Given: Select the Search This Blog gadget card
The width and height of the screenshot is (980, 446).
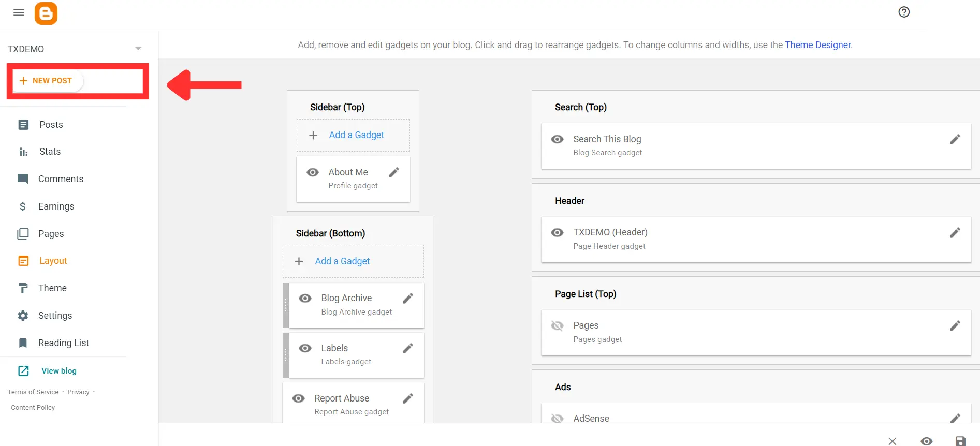Looking at the screenshot, I should (756, 146).
